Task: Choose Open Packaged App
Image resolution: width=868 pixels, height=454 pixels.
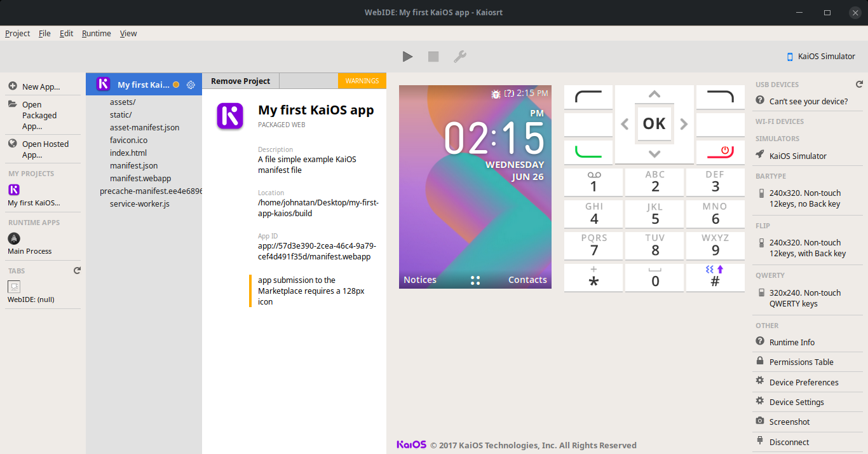Action: (43, 115)
